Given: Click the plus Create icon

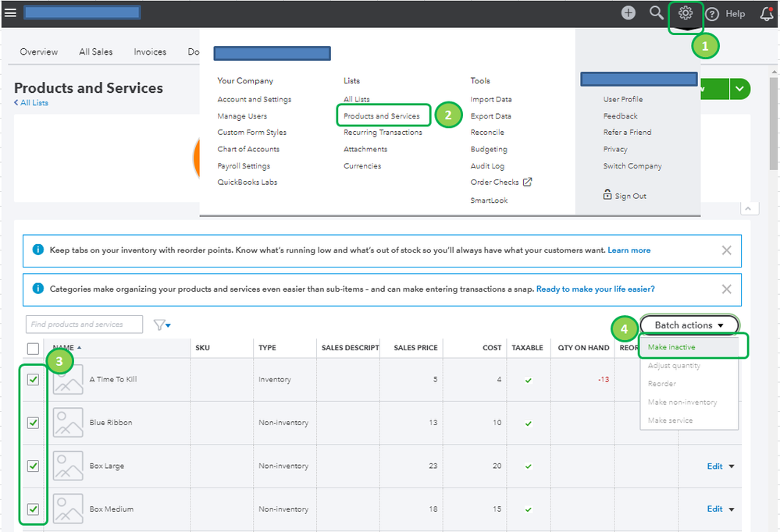Looking at the screenshot, I should tap(629, 13).
